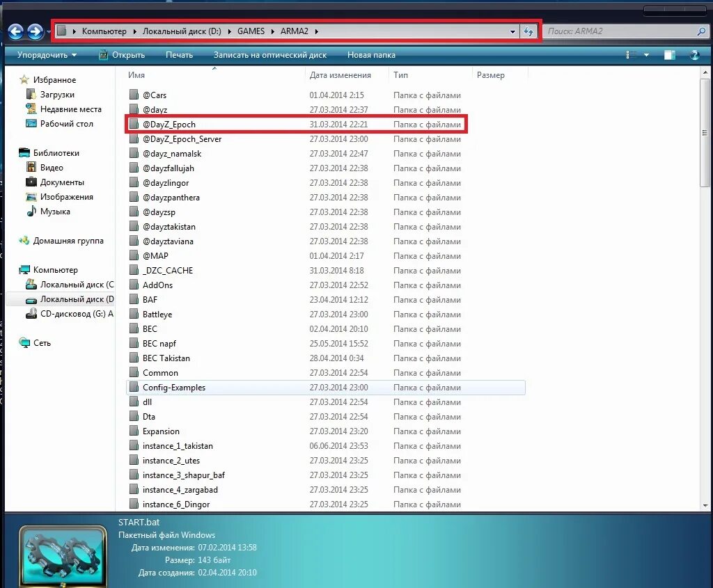This screenshot has height=588, width=713.
Task: Expand the arrow after ARMA2 in address bar
Action: 317,31
